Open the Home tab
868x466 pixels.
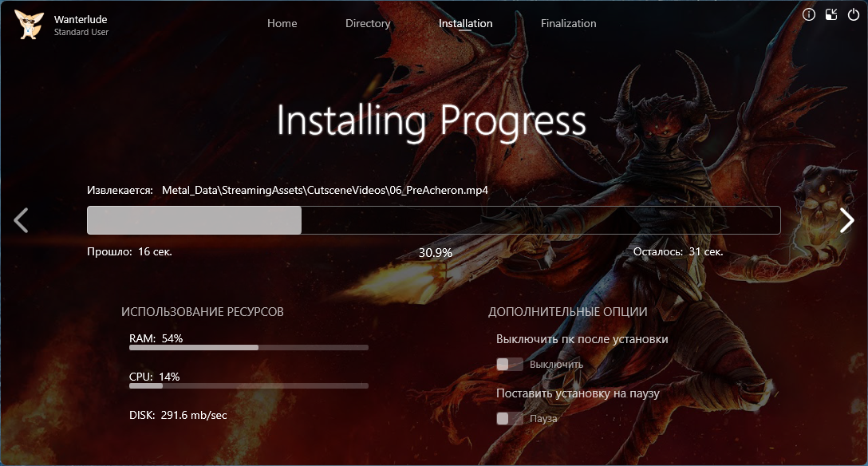(x=282, y=24)
